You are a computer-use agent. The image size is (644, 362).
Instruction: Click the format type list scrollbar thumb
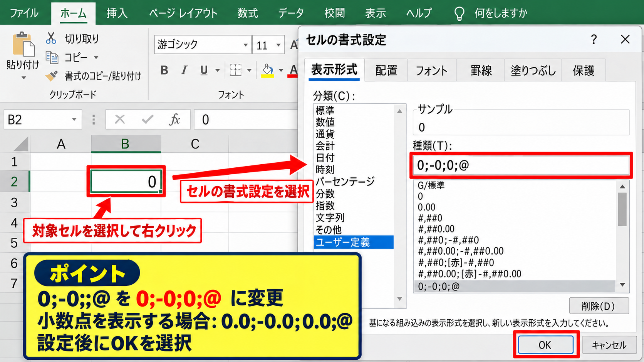pyautogui.click(x=622, y=209)
